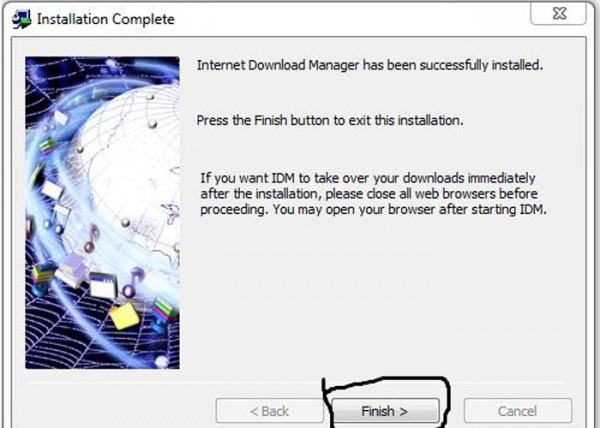Close the Installation Complete dialog with X
This screenshot has height=428, width=600.
tap(559, 14)
